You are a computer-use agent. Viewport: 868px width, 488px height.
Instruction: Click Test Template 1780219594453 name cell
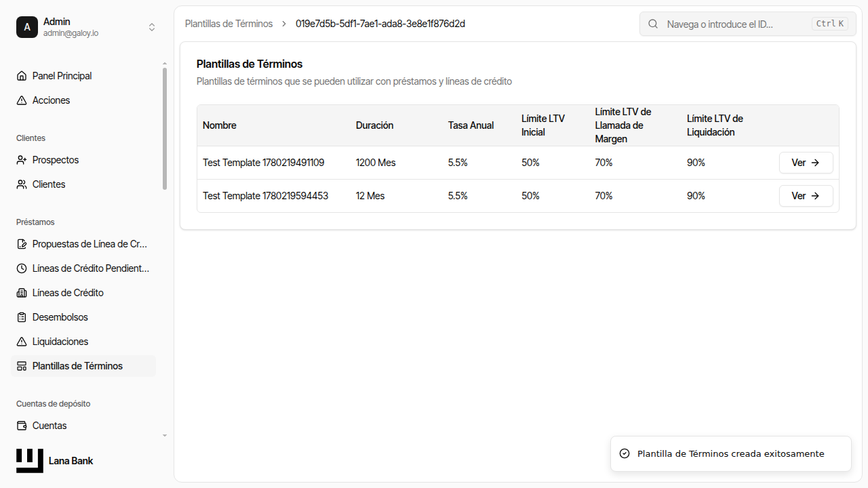tap(265, 196)
